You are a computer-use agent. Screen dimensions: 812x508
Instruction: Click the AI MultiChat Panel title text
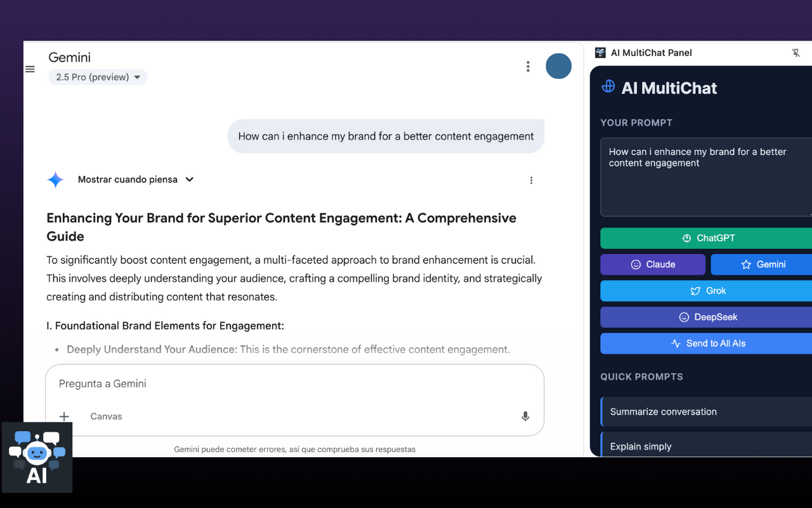coord(652,53)
